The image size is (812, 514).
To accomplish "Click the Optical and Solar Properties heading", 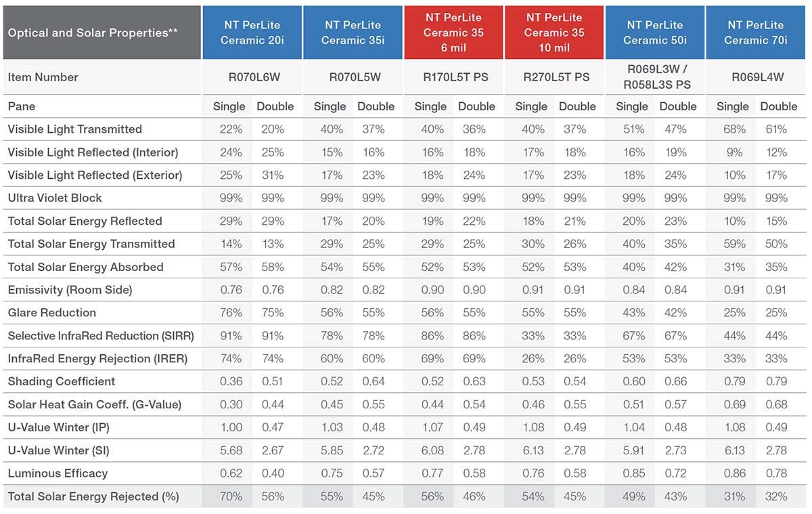I will [93, 33].
